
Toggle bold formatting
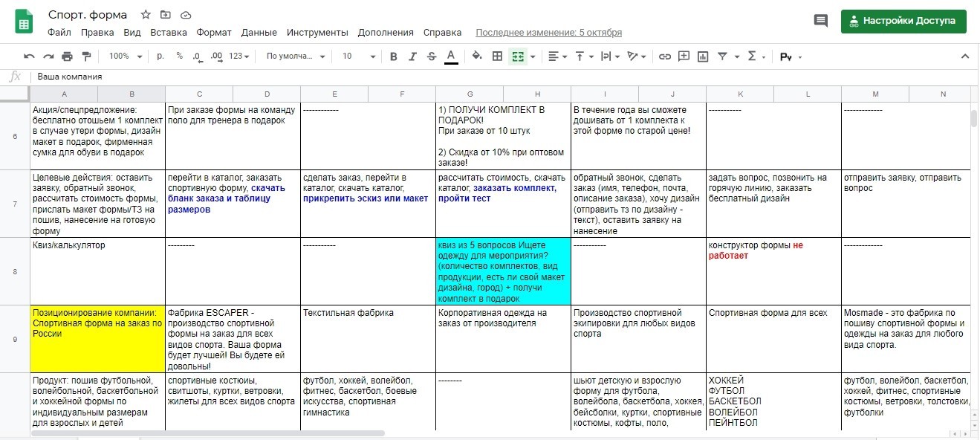tap(394, 56)
